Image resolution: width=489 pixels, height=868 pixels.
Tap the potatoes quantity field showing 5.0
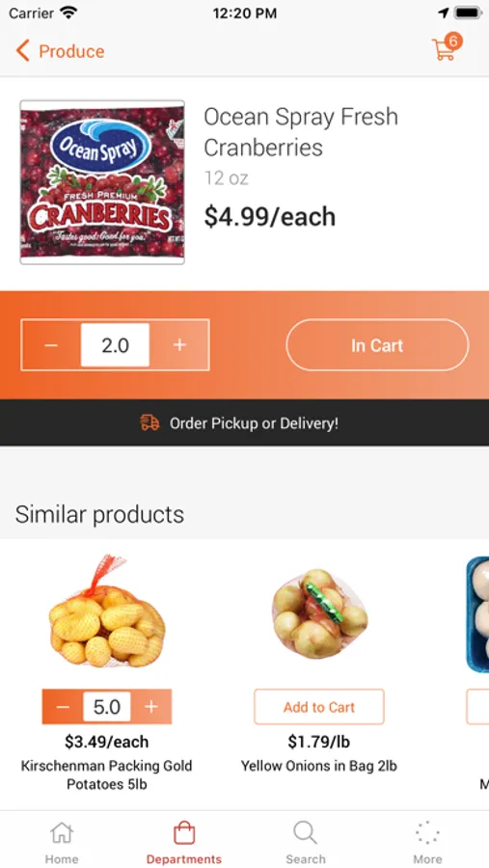(x=107, y=707)
